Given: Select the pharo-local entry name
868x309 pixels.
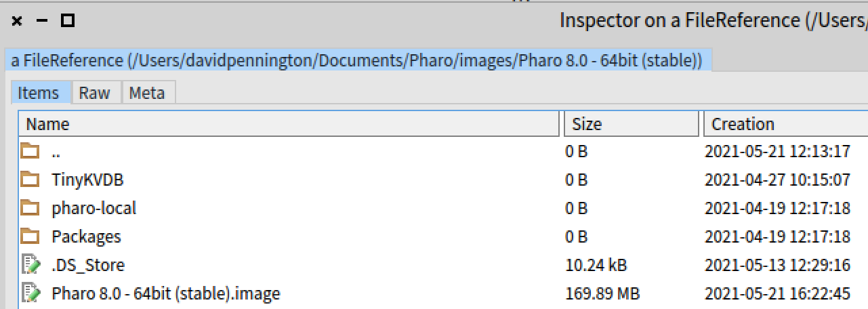Looking at the screenshot, I should [94, 208].
